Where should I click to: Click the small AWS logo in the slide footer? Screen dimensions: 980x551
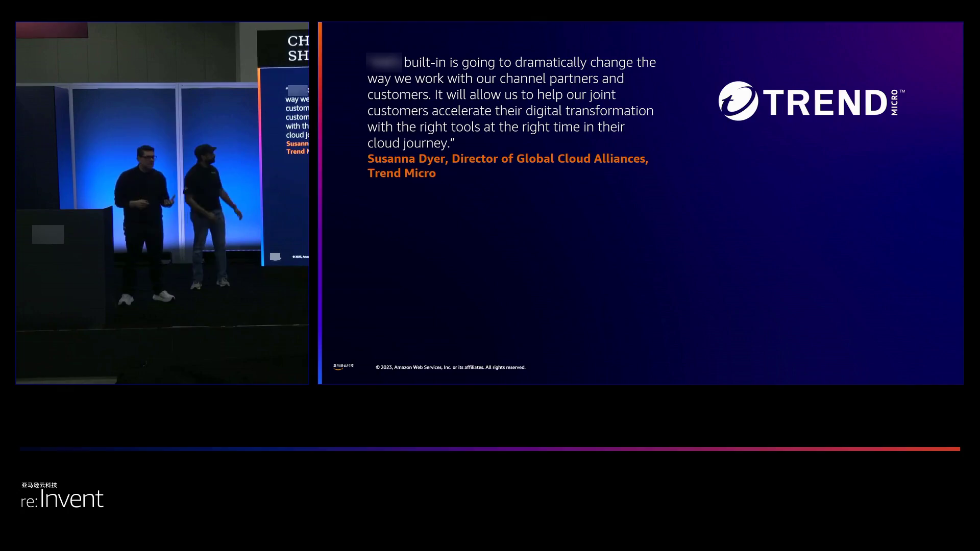[343, 366]
